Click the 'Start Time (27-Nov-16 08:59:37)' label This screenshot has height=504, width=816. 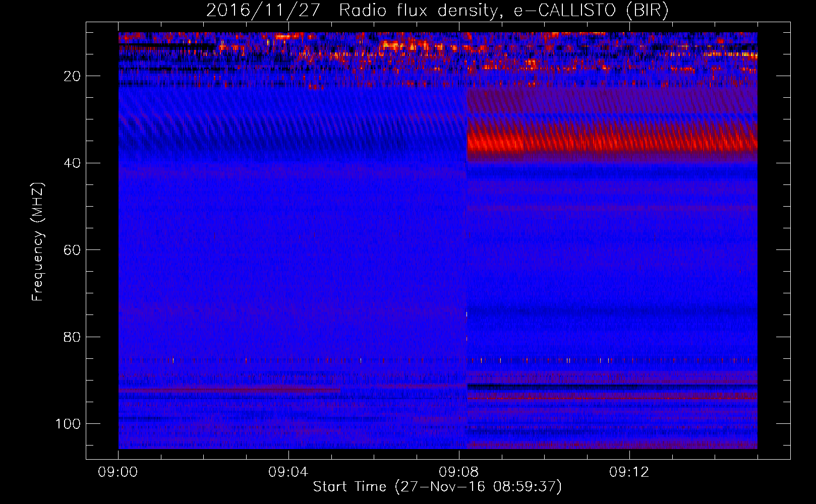point(437,487)
